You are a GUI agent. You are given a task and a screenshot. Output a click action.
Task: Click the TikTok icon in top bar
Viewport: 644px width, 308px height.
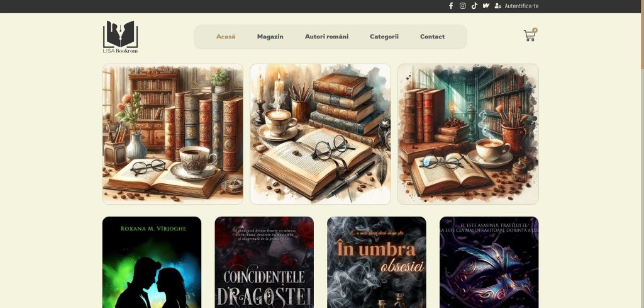474,6
